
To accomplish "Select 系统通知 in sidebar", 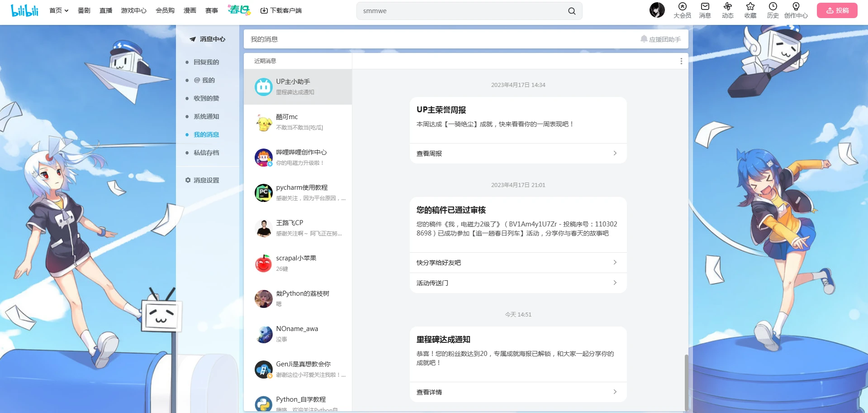I will 206,116.
